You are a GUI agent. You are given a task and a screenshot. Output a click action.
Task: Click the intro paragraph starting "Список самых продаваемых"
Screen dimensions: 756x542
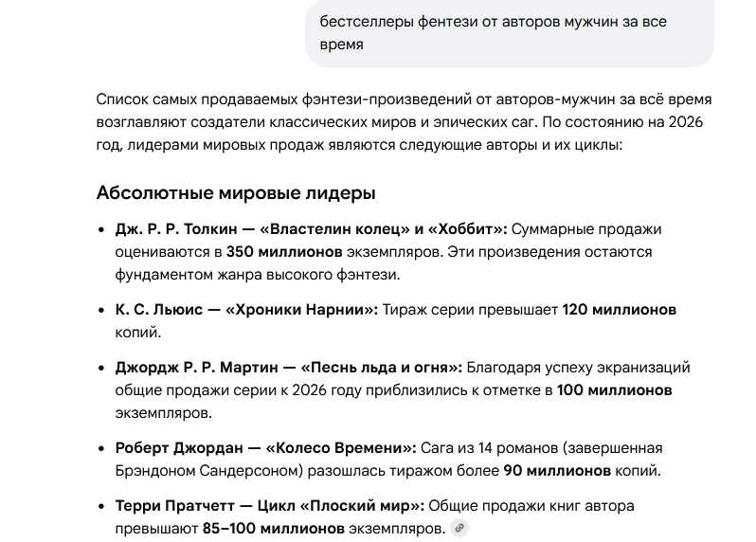404,122
